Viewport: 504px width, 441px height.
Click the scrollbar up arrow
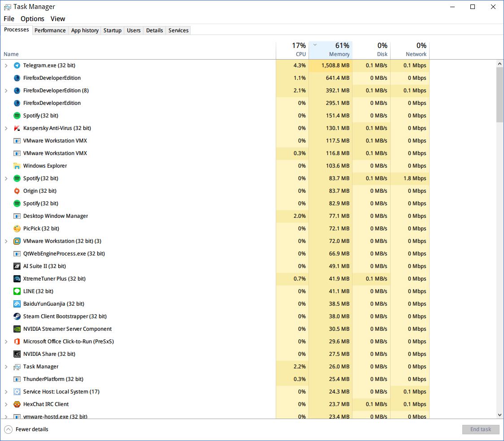[x=500, y=64]
